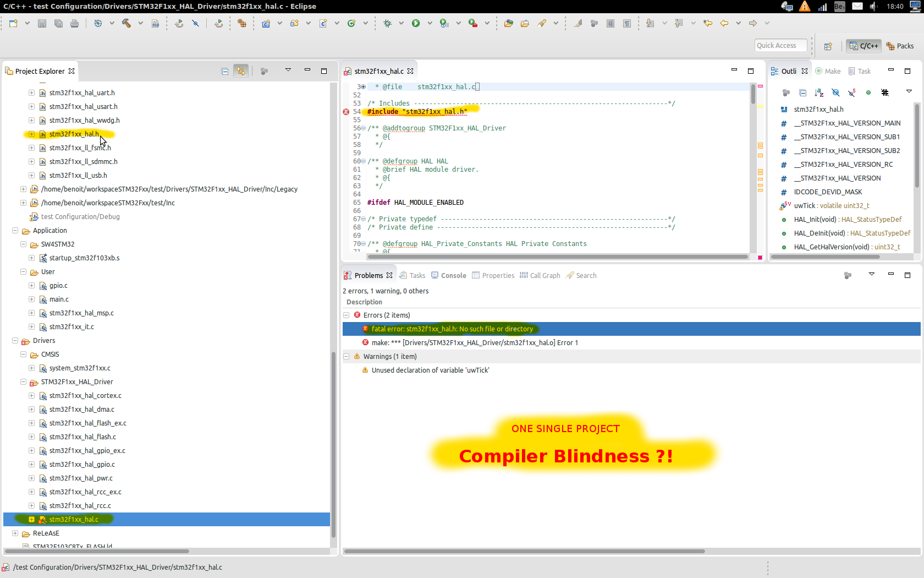Image resolution: width=924 pixels, height=578 pixels.
Task: Click the error marker on line 54
Action: [x=346, y=112]
